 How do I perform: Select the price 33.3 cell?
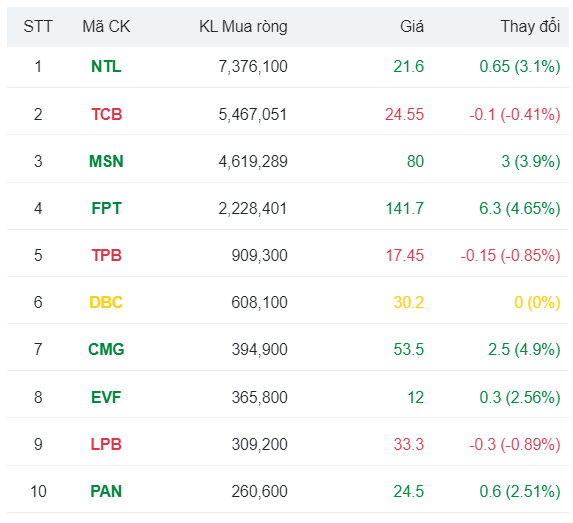pyautogui.click(x=409, y=444)
